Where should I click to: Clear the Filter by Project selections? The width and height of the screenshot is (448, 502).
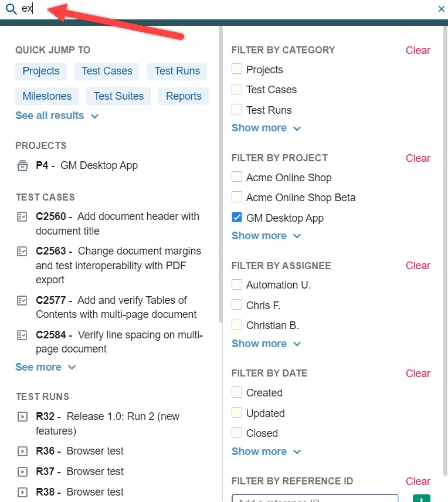[418, 158]
